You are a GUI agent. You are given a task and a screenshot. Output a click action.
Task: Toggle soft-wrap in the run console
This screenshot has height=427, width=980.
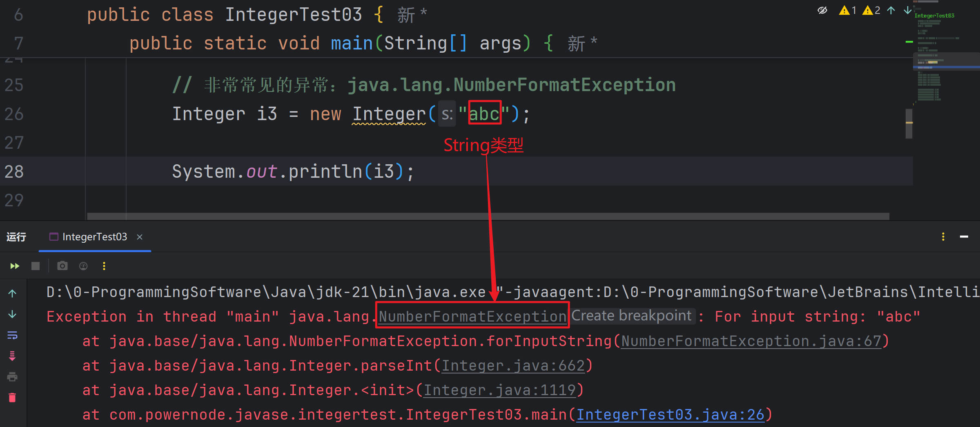[x=12, y=335]
